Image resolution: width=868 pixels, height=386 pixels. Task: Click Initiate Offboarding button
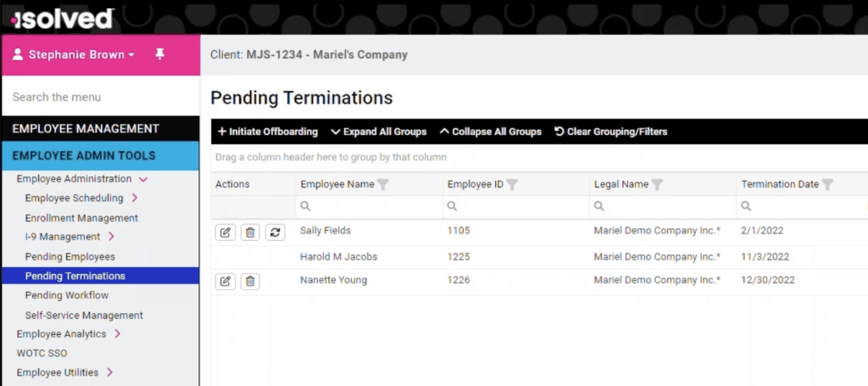tap(268, 131)
